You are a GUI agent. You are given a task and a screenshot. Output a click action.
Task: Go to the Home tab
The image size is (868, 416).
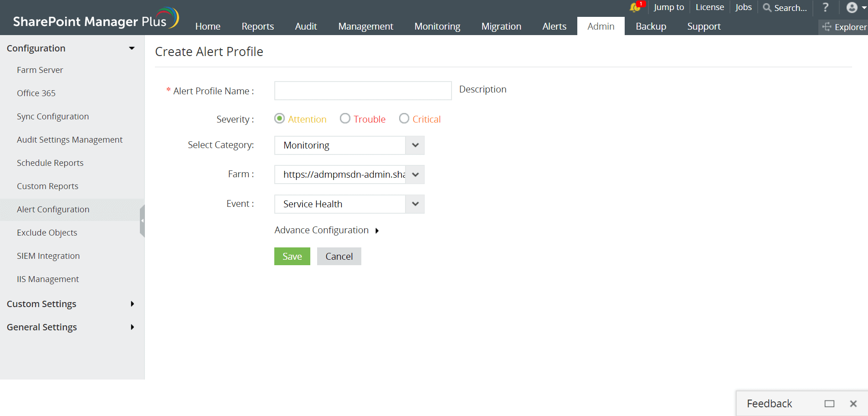[208, 26]
